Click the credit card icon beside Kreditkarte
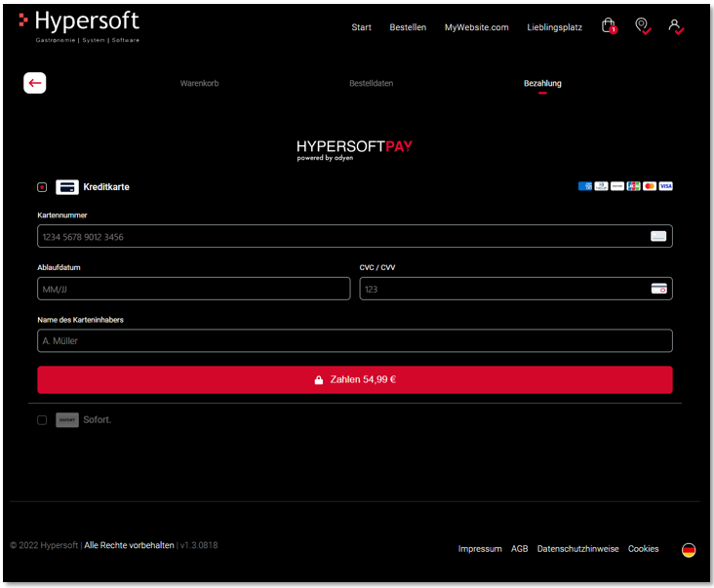Screen dimensions: 714x588 [x=67, y=187]
